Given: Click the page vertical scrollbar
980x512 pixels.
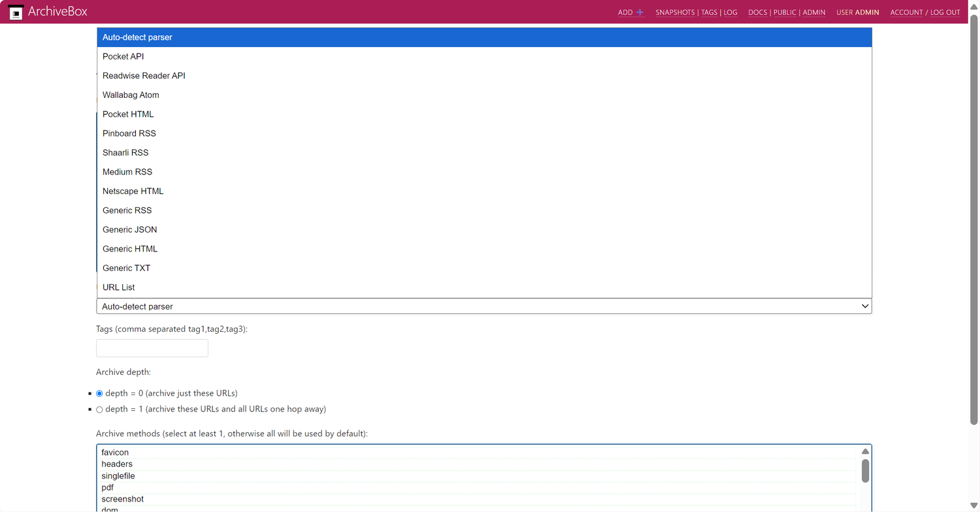Looking at the screenshot, I should tap(973, 219).
